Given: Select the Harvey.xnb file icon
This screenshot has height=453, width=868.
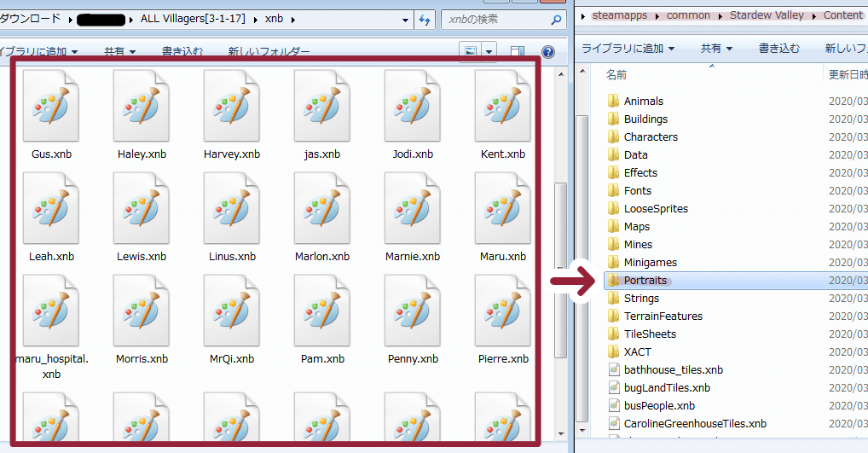Looking at the screenshot, I should pos(231,106).
